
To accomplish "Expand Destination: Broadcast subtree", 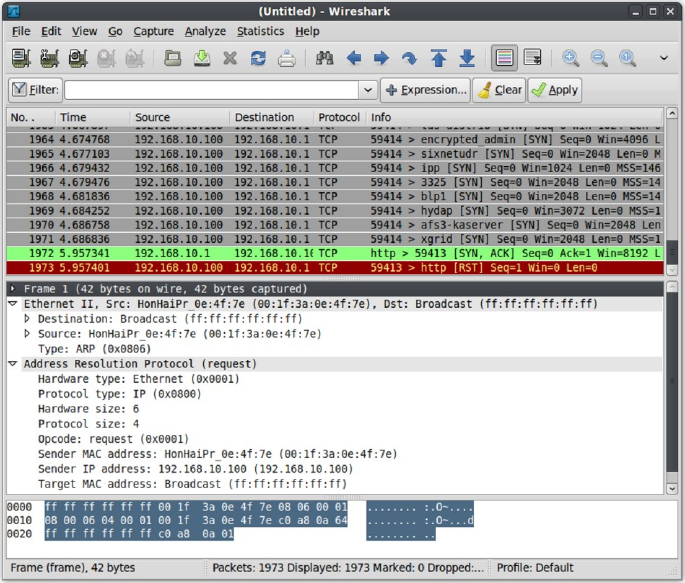I will tap(27, 318).
